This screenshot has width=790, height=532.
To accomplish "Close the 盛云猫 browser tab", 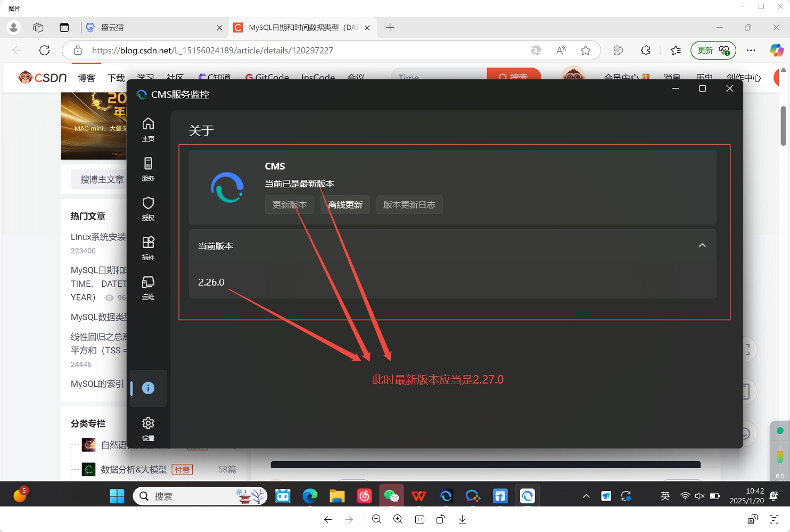I will pyautogui.click(x=219, y=28).
